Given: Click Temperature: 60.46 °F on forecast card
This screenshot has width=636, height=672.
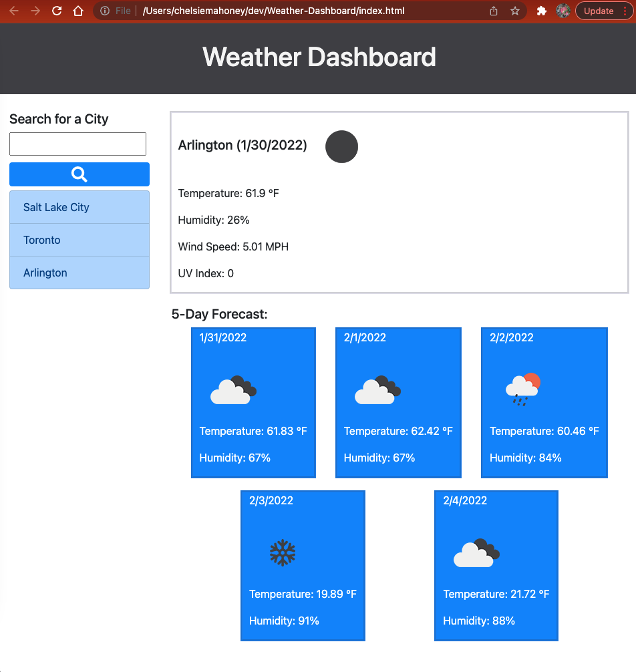Looking at the screenshot, I should 544,431.
